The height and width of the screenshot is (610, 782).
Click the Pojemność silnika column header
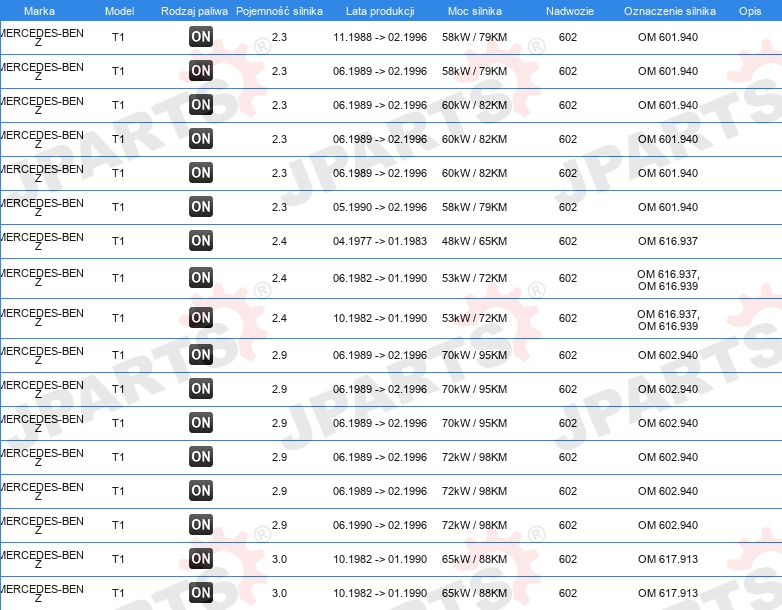coord(279,11)
